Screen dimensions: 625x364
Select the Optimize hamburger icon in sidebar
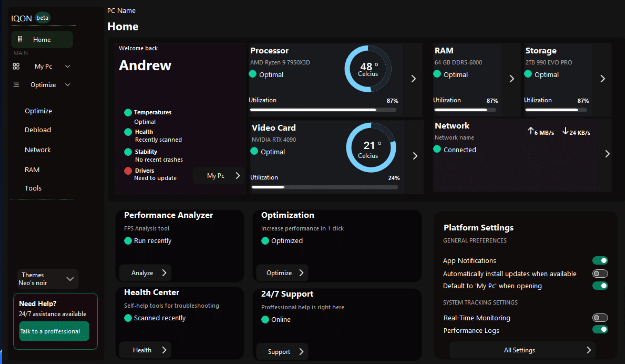coord(16,85)
